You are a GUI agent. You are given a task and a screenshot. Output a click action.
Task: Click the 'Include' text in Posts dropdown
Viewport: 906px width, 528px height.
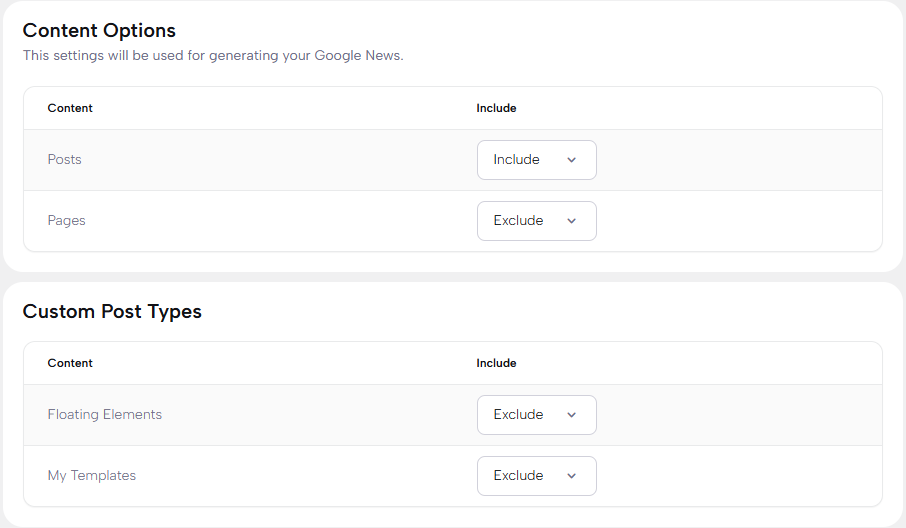516,160
